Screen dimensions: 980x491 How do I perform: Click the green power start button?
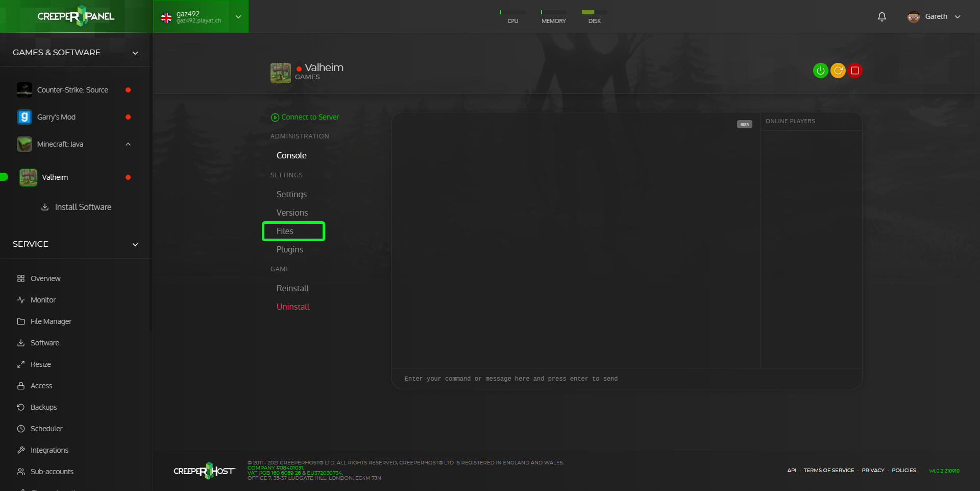point(820,71)
